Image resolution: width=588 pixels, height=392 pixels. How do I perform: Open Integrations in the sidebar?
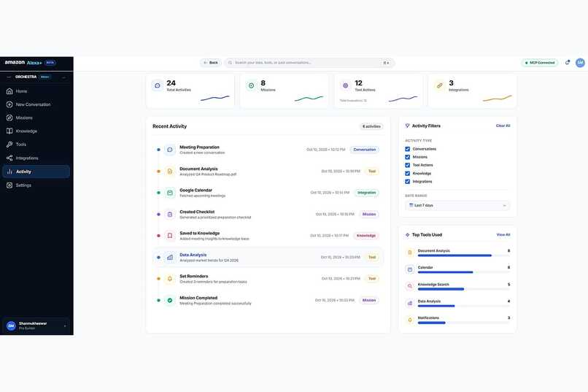pyautogui.click(x=36, y=158)
